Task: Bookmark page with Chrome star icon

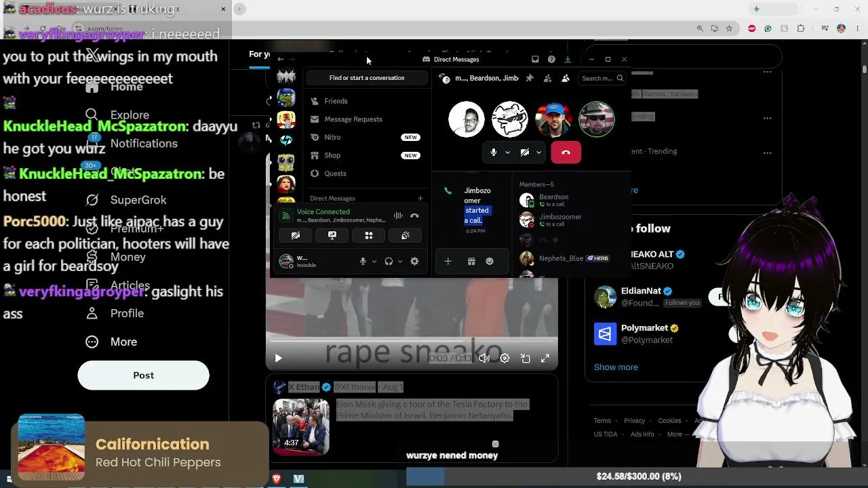Action: click(x=729, y=28)
